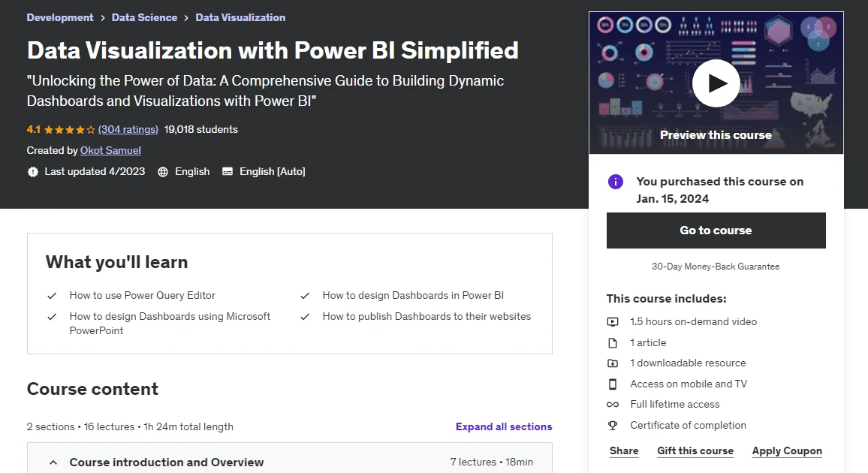Viewport: 868px width, 473px height.
Task: Click the purple info icon beside purchase notice
Action: click(x=616, y=182)
